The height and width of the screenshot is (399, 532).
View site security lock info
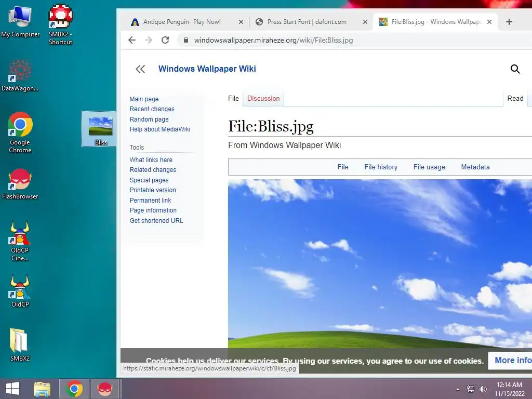(186, 40)
